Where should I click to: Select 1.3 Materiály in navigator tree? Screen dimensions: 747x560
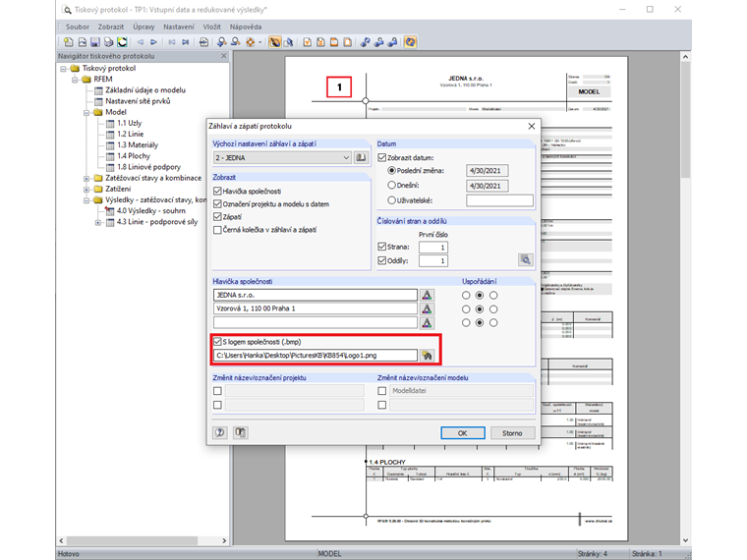[138, 145]
